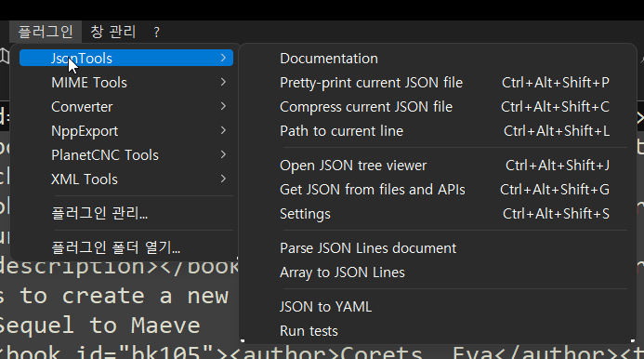Expand NppExport submenu arrow
This screenshot has width=644, height=359.
[x=223, y=131]
